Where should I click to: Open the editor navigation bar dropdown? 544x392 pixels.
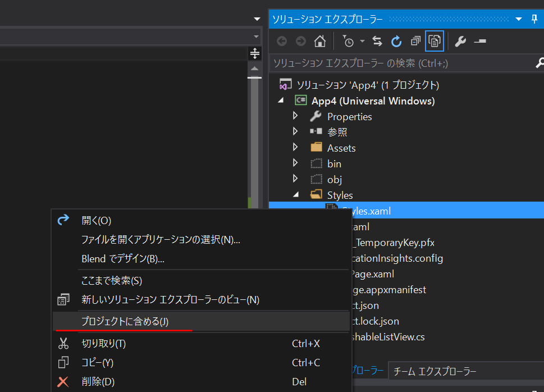click(x=256, y=37)
